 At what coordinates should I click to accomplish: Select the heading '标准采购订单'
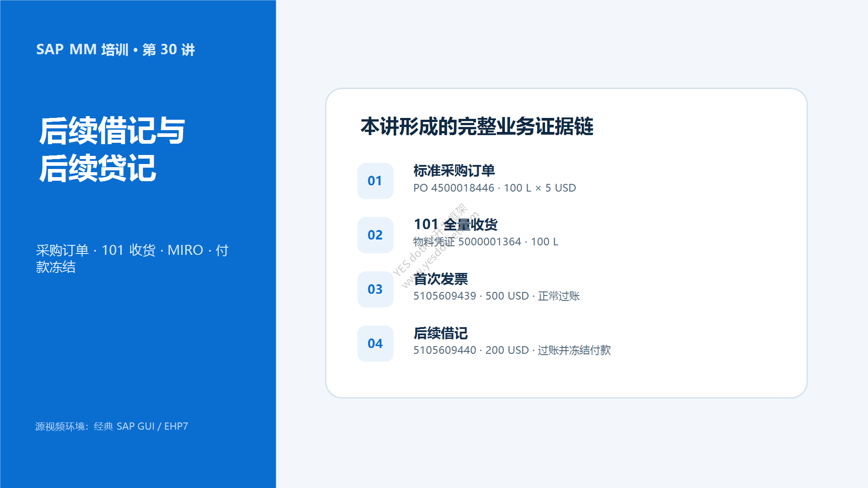(x=454, y=171)
